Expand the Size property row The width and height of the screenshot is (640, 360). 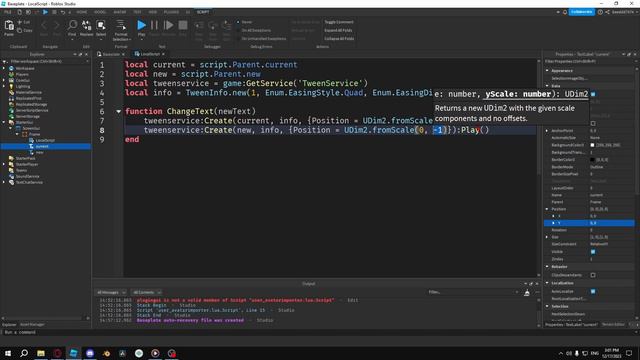547,237
